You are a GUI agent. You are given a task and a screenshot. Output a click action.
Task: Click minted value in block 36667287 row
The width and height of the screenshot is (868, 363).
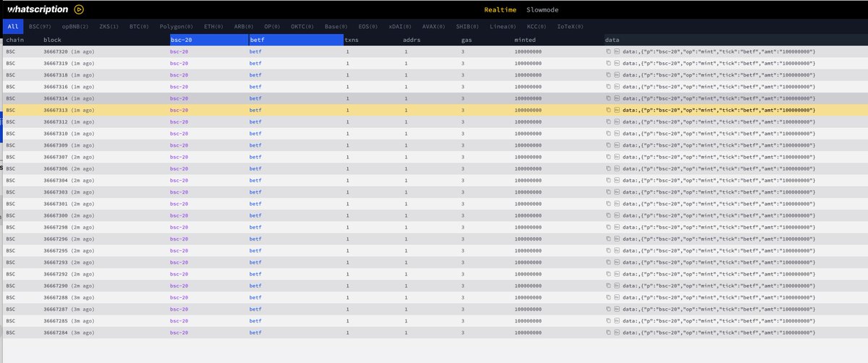click(x=528, y=309)
